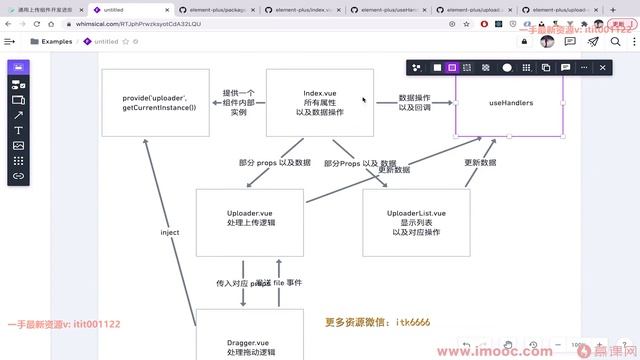The height and width of the screenshot is (360, 640).
Task: Choose the dashed border style
Action: click(467, 68)
